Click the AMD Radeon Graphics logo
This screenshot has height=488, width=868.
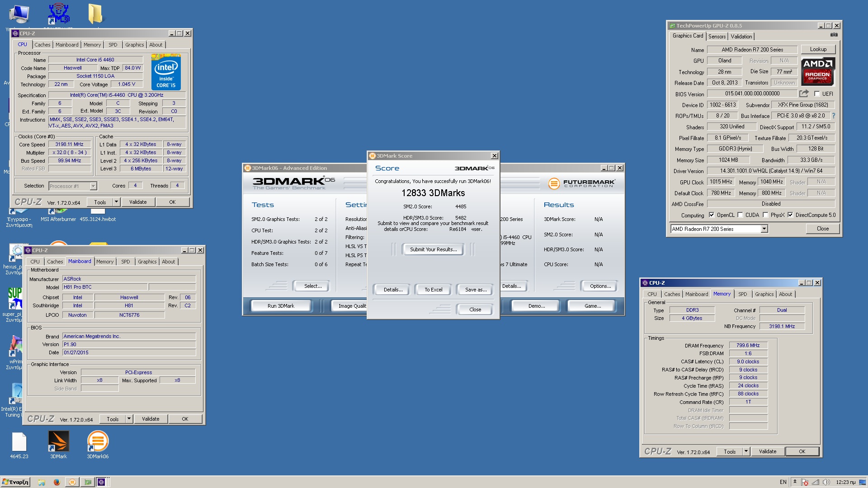pos(818,71)
